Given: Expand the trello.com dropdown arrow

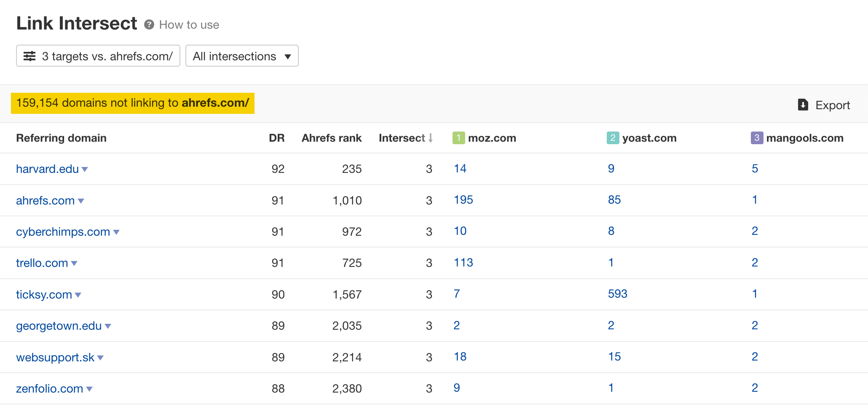Looking at the screenshot, I should pyautogui.click(x=74, y=264).
